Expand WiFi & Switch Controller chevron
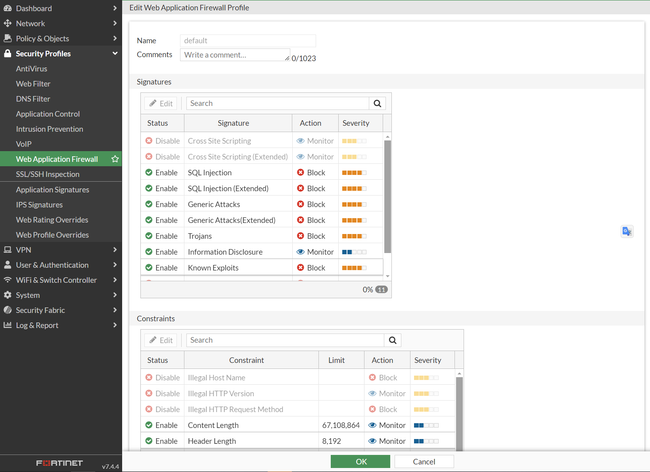Viewport: 650px width, 472px height. tap(115, 280)
